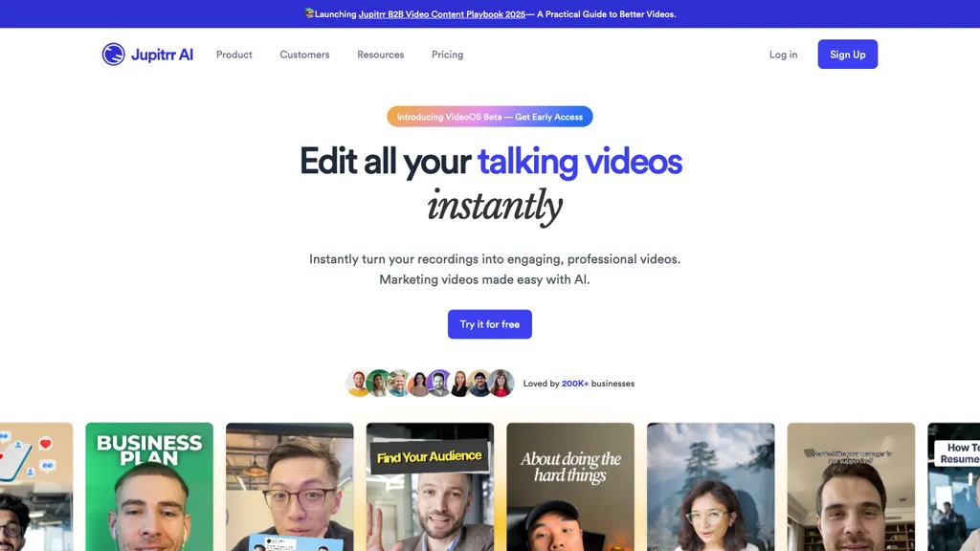Click the row of customer avatars
The width and height of the screenshot is (980, 551).
tap(430, 383)
